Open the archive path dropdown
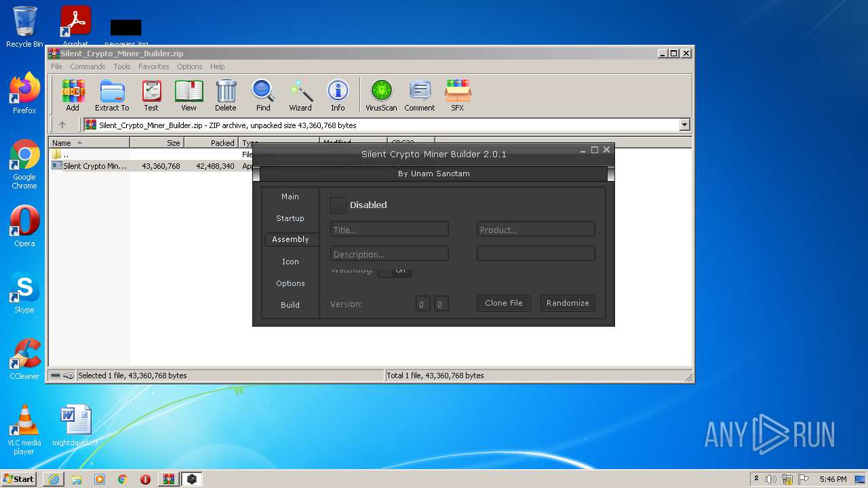The image size is (868, 488). (684, 125)
